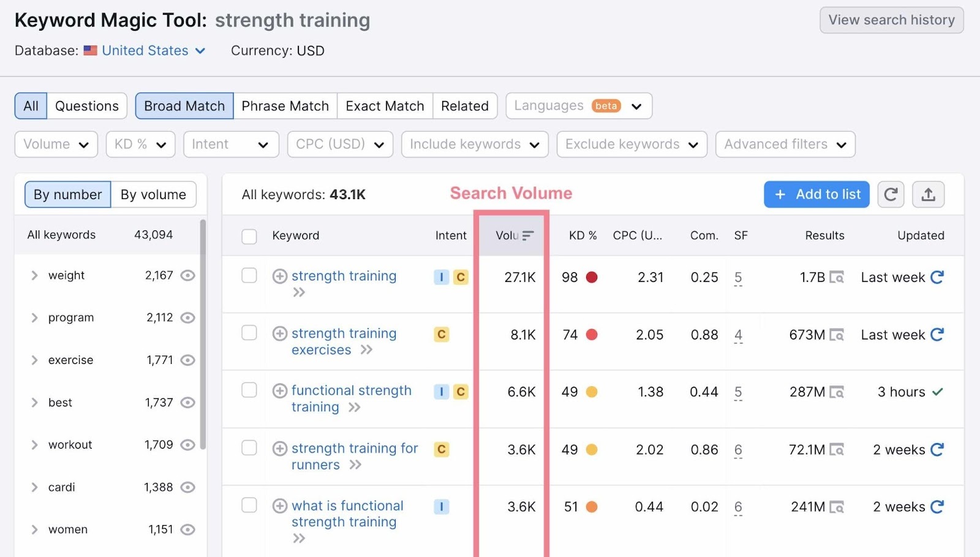This screenshot has width=980, height=557.
Task: Open the Advanced filters dropdown
Action: click(x=785, y=144)
